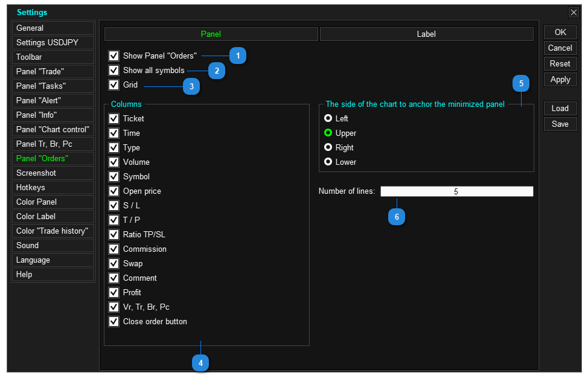Close the Settings dialog

click(x=574, y=12)
